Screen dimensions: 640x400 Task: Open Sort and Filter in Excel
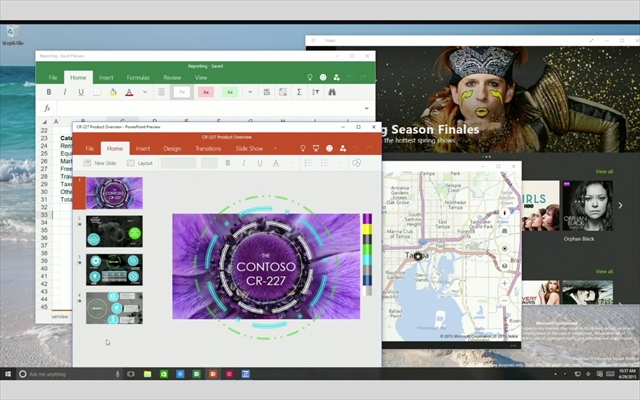[x=316, y=92]
